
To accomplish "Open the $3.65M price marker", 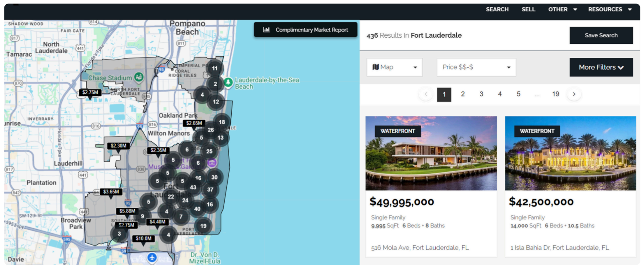I will 111,192.
